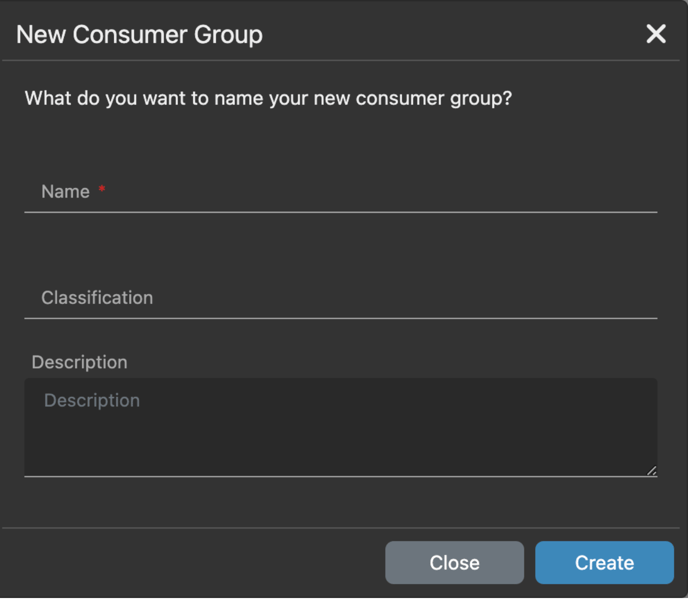Click the Description placeholder inside the textarea
The image size is (688, 599).
pyautogui.click(x=92, y=401)
